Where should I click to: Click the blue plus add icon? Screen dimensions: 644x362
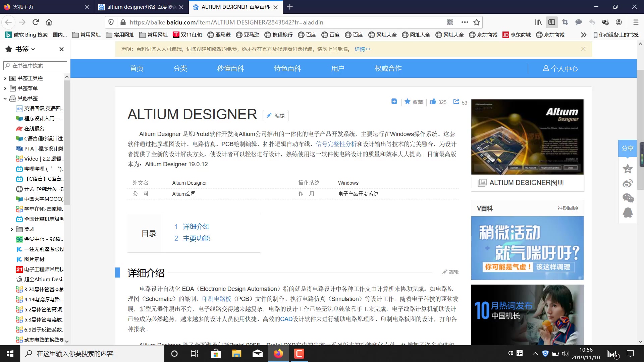coord(394,102)
